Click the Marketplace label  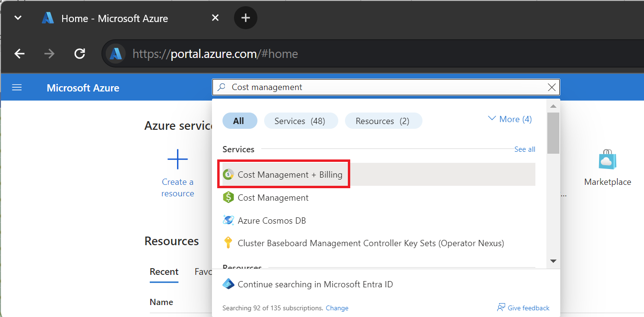tap(608, 182)
